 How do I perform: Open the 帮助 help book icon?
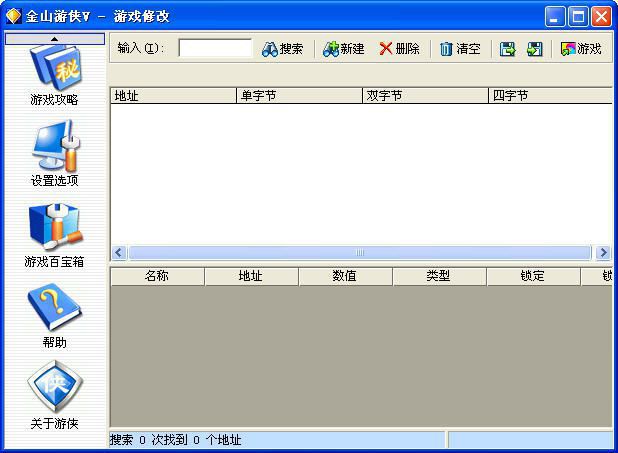pos(55,317)
